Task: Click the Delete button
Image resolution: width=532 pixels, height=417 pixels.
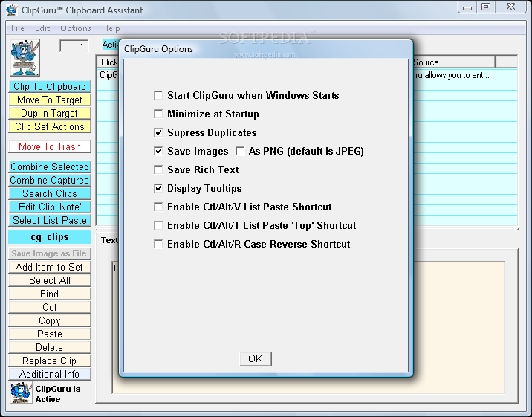Action: (50, 347)
